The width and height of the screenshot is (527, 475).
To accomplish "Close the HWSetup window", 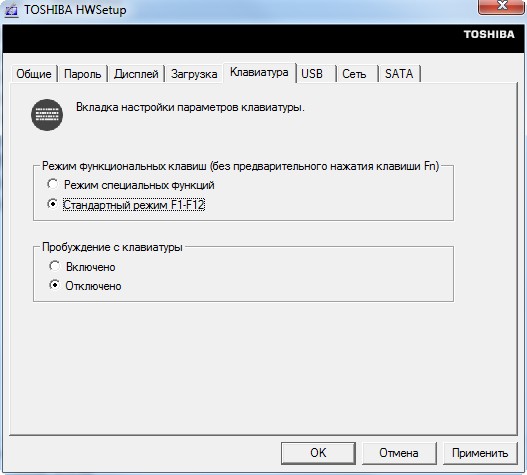I will 502,6.
